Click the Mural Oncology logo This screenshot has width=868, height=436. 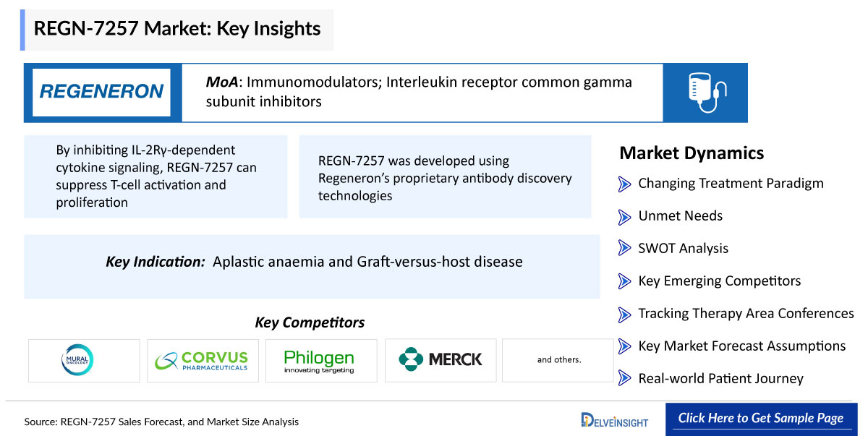(x=77, y=360)
